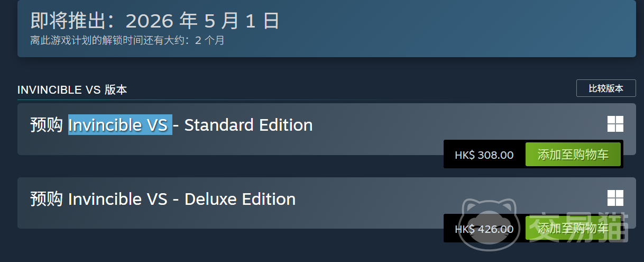Click 预购 in the Deluxe Edition row

point(47,200)
